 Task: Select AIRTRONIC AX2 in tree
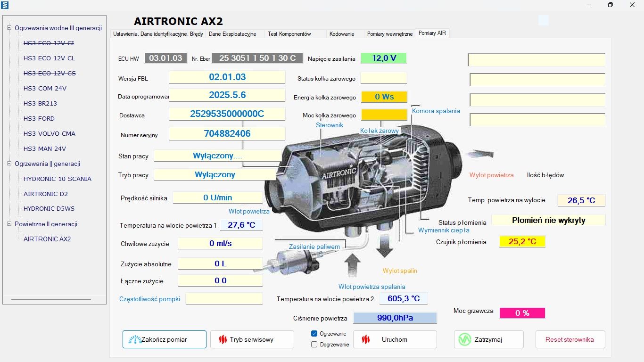(47, 239)
